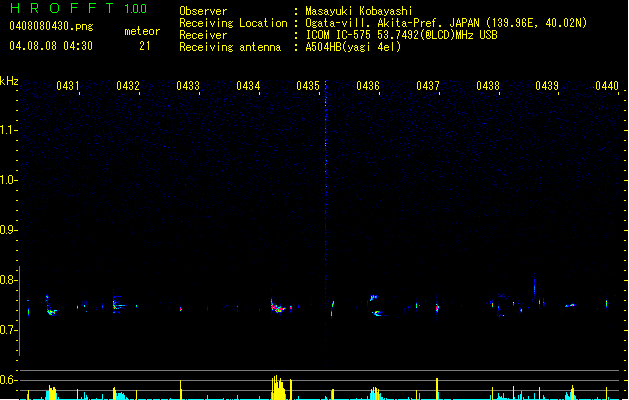This screenshot has height=400, width=629.
Task: Select the file name 0408080430.png
Action: (x=51, y=26)
